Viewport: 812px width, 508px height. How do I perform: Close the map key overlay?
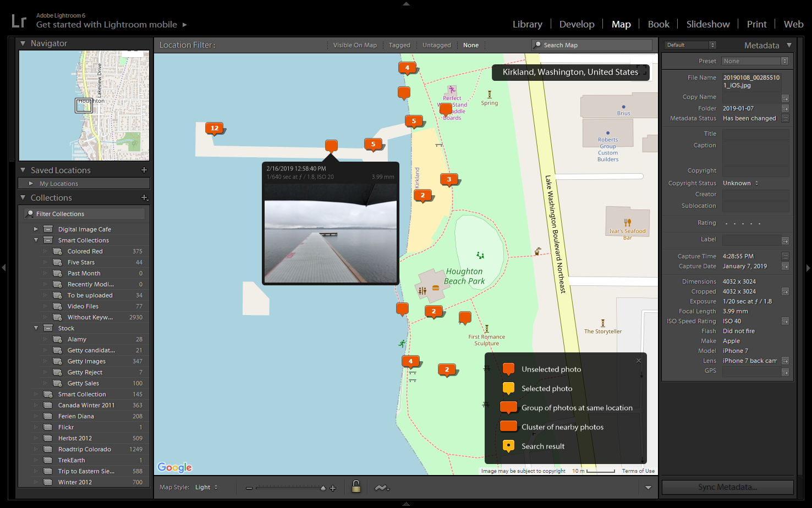pos(639,361)
